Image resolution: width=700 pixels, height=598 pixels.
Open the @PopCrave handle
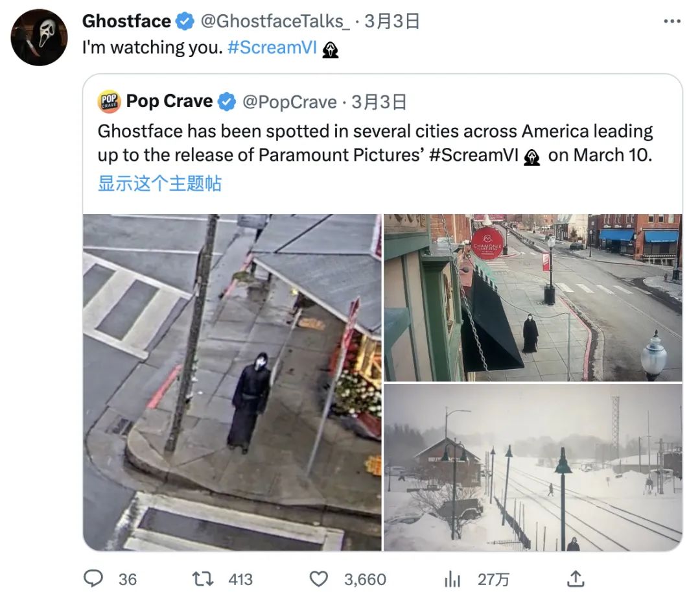point(289,102)
